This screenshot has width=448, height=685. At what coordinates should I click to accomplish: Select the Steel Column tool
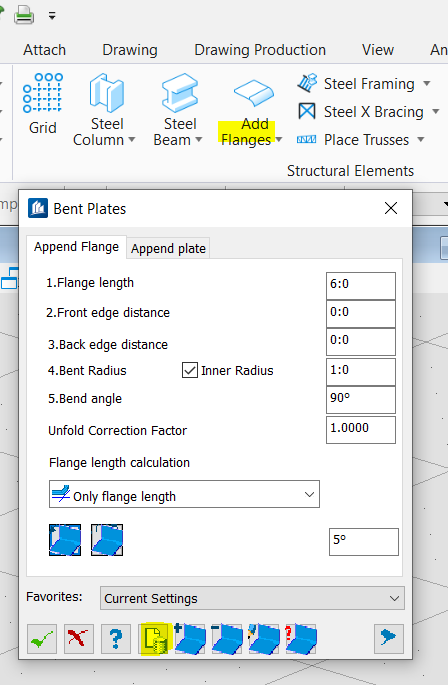(107, 93)
